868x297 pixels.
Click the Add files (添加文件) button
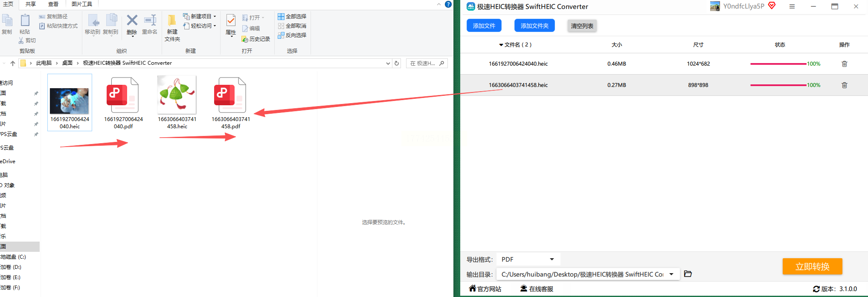tap(484, 26)
